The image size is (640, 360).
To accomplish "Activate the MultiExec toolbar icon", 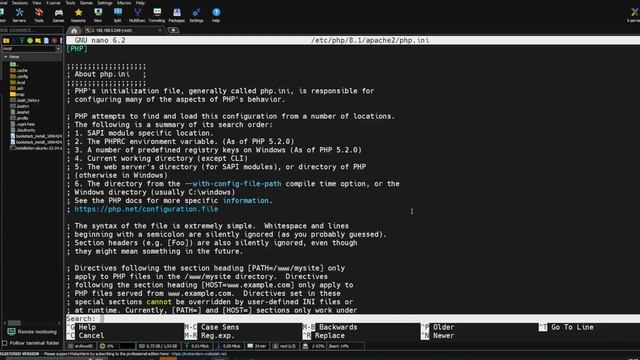I will pyautogui.click(x=137, y=15).
